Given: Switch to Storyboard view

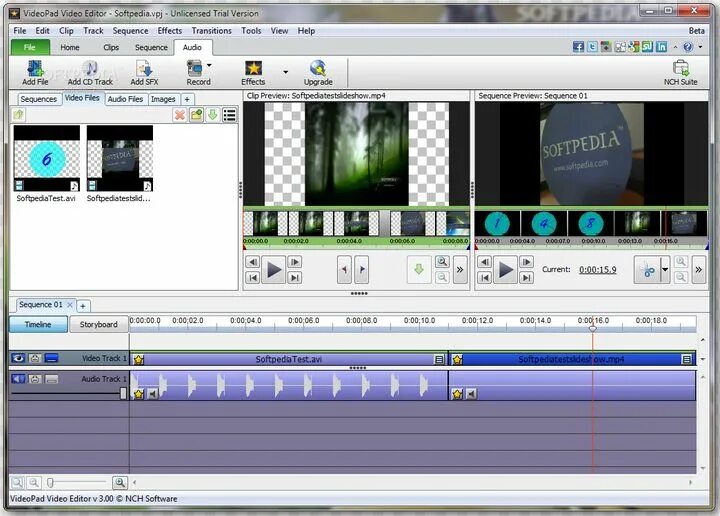Looking at the screenshot, I should [98, 325].
